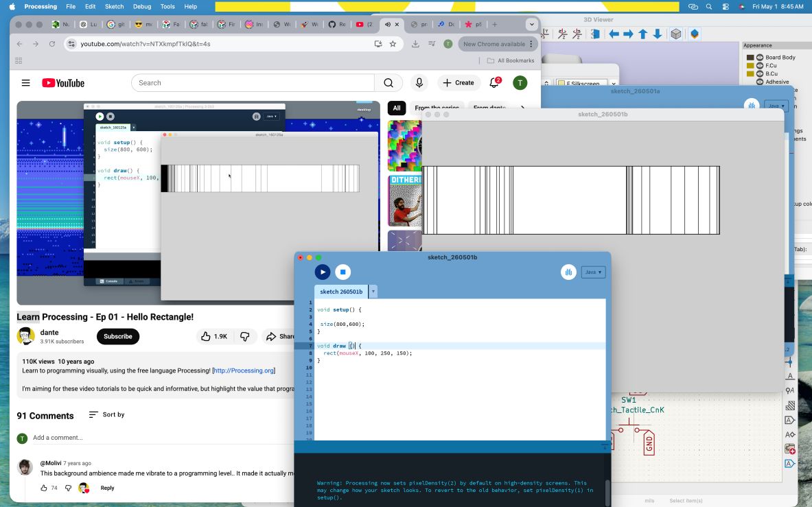This screenshot has height=507, width=812.
Task: Select the All filter chip
Action: 397,108
